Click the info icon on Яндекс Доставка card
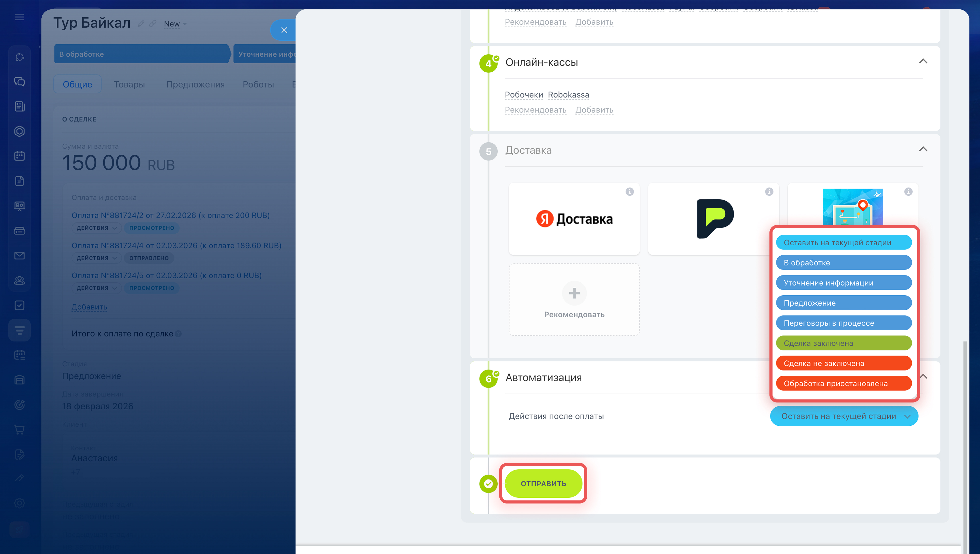This screenshot has width=980, height=554. point(630,191)
